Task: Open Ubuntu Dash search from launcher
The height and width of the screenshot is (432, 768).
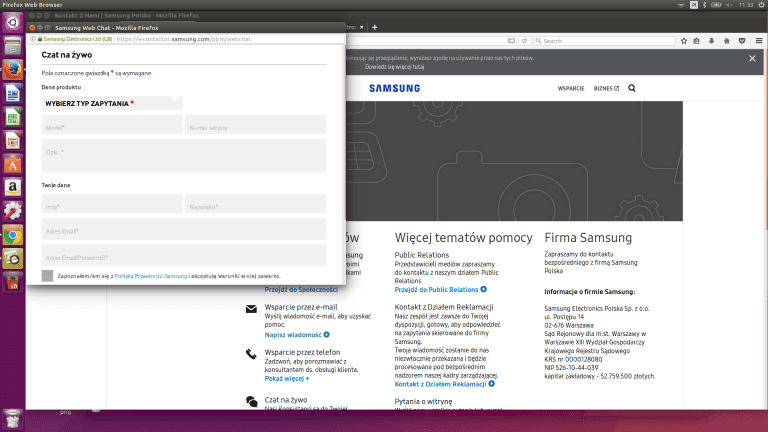Action: [13, 23]
